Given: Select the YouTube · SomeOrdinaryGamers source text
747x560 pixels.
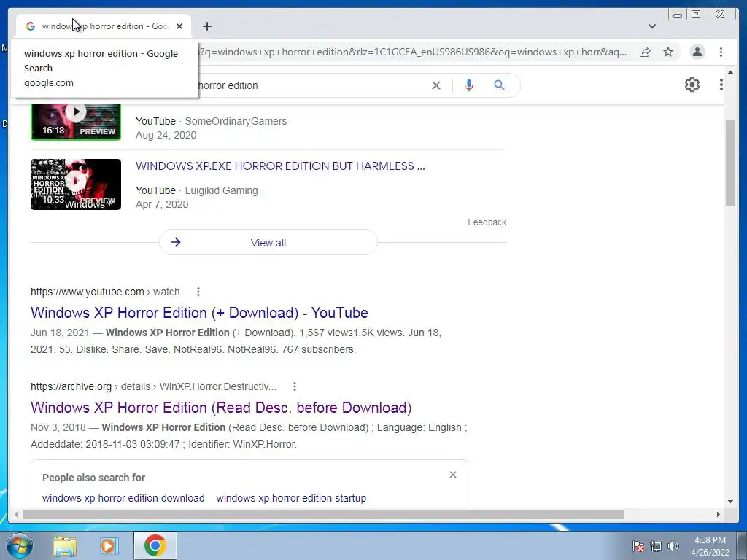Looking at the screenshot, I should point(211,121).
